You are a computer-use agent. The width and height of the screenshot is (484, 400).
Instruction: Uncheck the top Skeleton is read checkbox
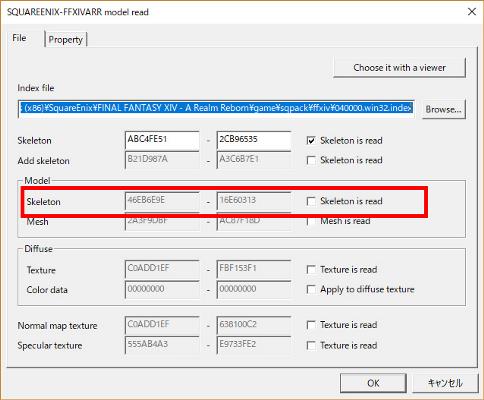(311, 141)
